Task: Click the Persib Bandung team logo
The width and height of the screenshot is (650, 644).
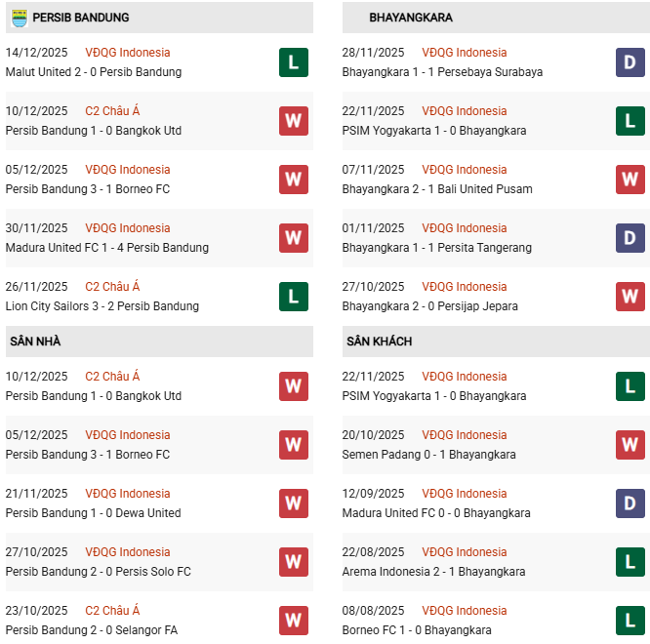Action: 19,18
